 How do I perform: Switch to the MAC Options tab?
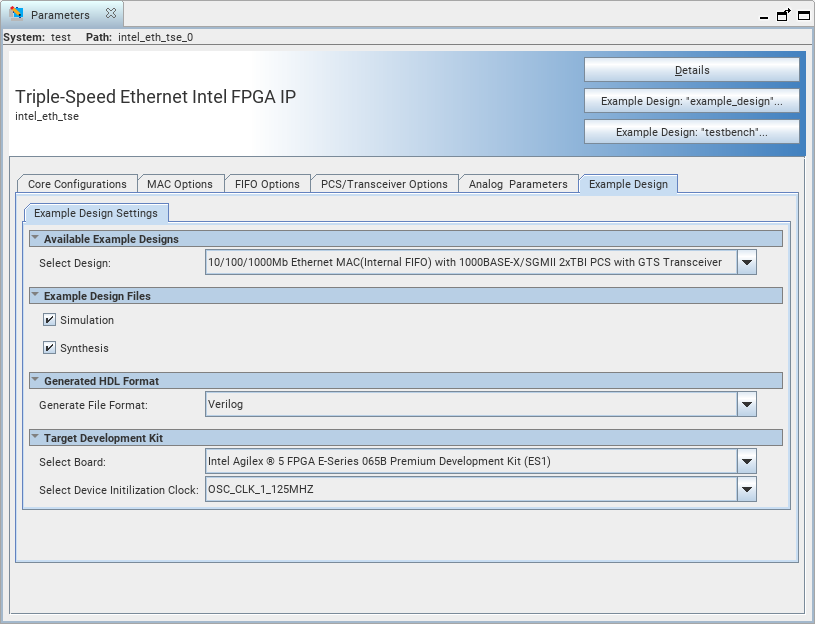[180, 184]
